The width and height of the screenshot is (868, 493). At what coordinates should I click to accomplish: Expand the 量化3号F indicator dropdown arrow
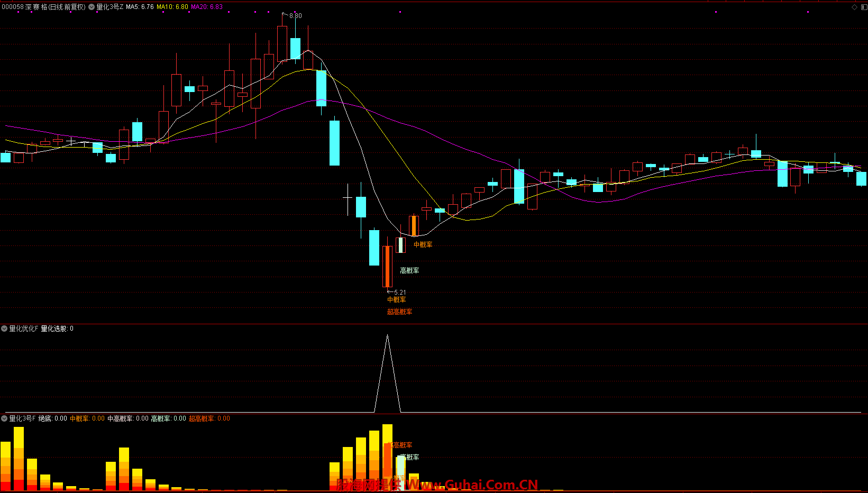4,418
